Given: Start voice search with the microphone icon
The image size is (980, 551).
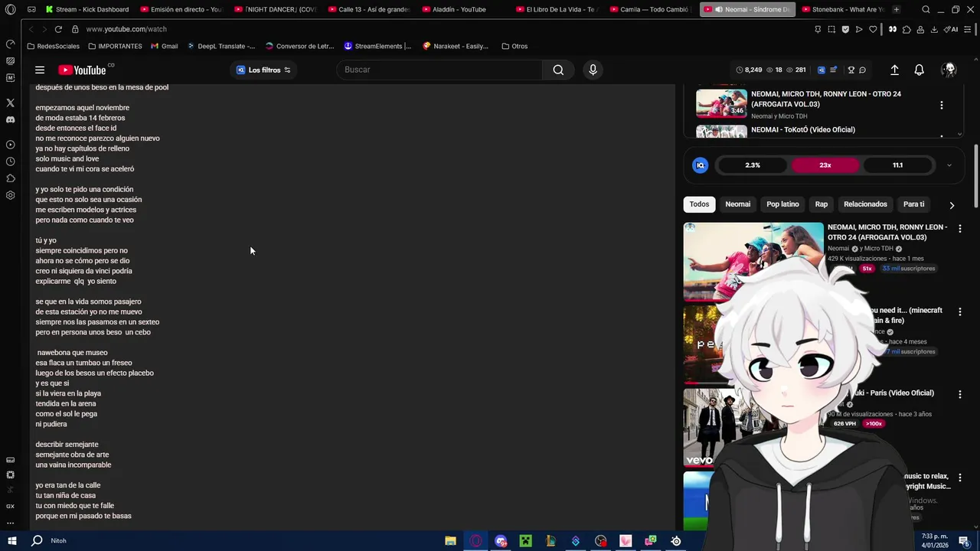Looking at the screenshot, I should 593,70.
